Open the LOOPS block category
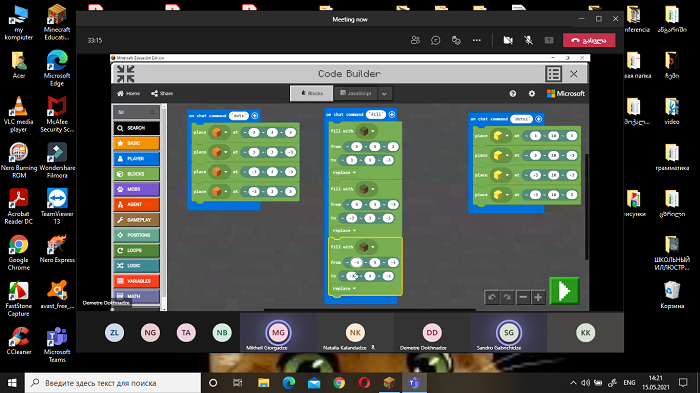This screenshot has height=393, width=700. (136, 251)
